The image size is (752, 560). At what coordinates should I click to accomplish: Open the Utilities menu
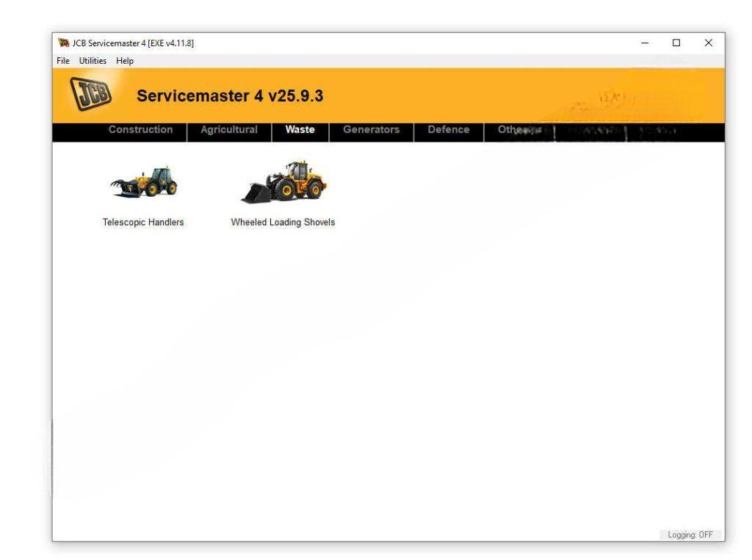point(93,61)
